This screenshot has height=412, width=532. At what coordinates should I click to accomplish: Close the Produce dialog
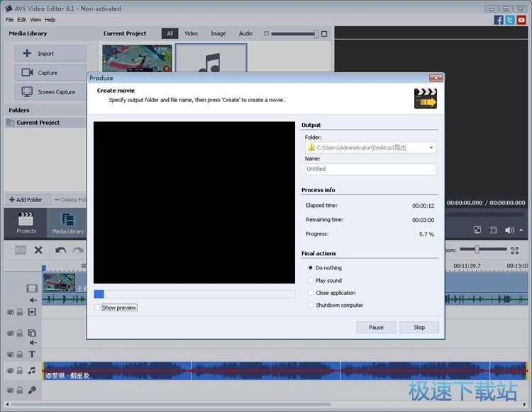[436, 78]
